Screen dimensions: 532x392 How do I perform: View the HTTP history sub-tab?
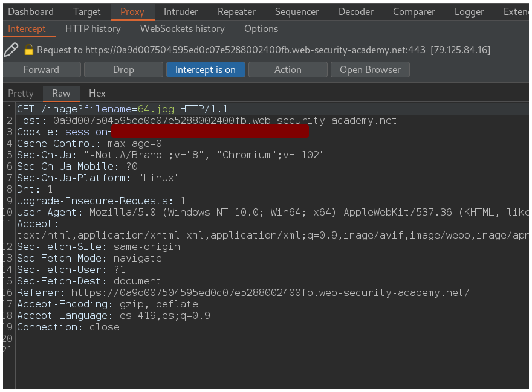[x=92, y=28]
